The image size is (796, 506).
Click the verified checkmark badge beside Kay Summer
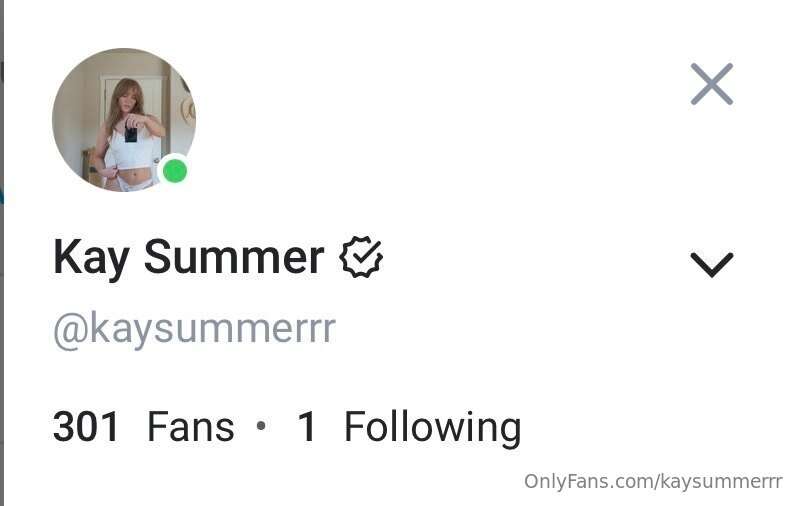coord(361,257)
